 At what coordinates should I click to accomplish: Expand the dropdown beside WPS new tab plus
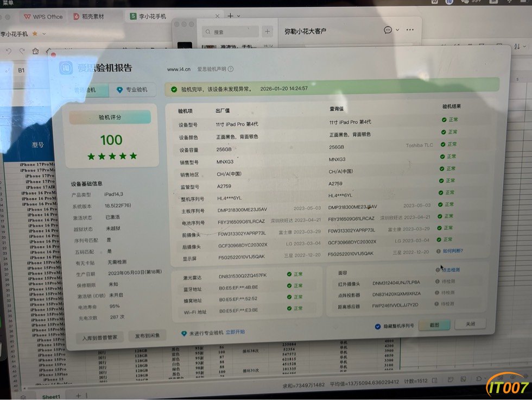238,16
